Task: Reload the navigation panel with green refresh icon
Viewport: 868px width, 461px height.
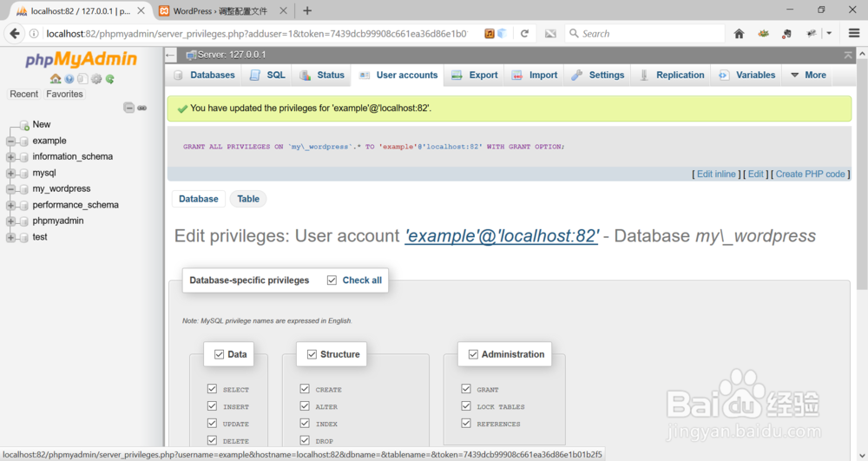Action: (109, 79)
